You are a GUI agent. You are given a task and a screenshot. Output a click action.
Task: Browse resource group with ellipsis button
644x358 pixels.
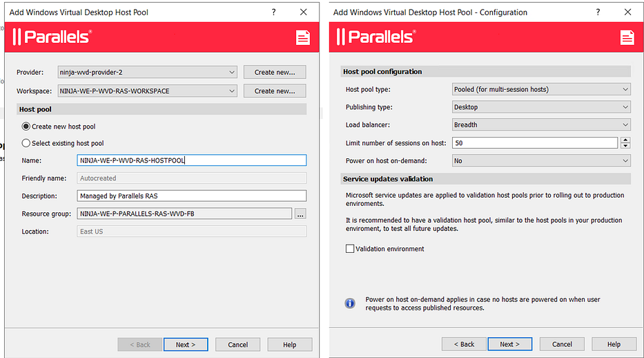point(300,214)
